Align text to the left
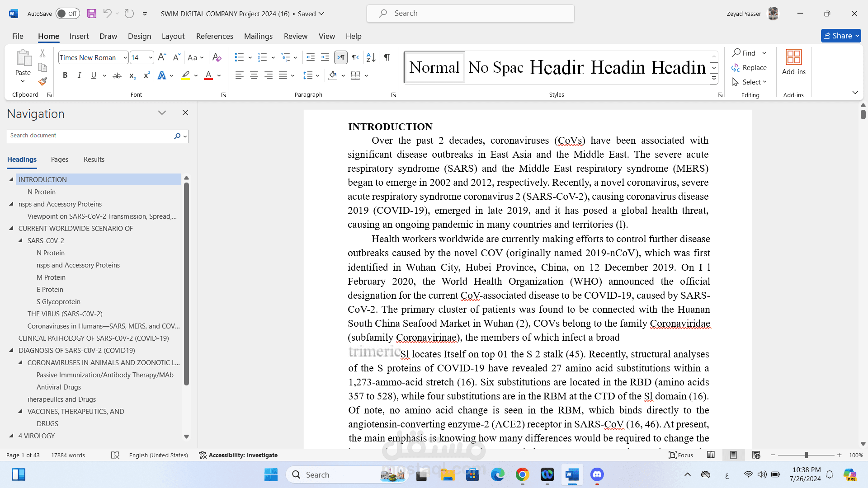The height and width of the screenshot is (488, 868). pyautogui.click(x=240, y=75)
